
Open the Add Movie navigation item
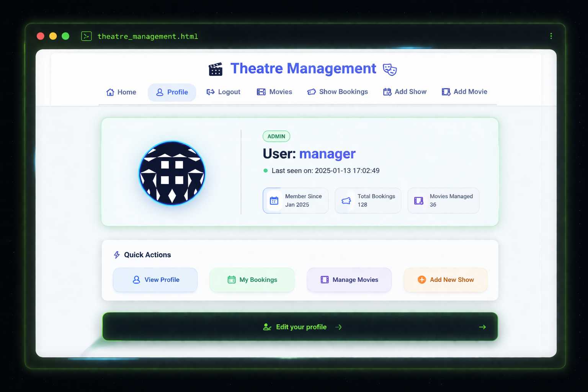(464, 91)
